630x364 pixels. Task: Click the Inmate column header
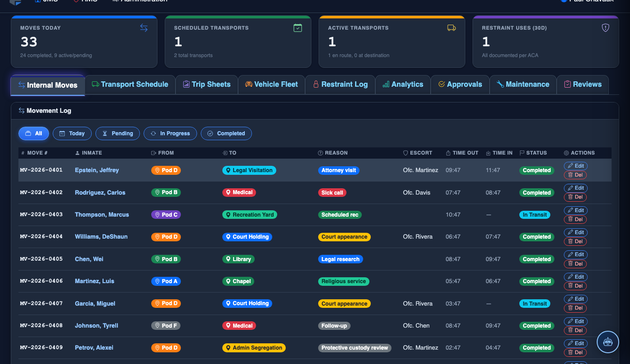point(88,153)
